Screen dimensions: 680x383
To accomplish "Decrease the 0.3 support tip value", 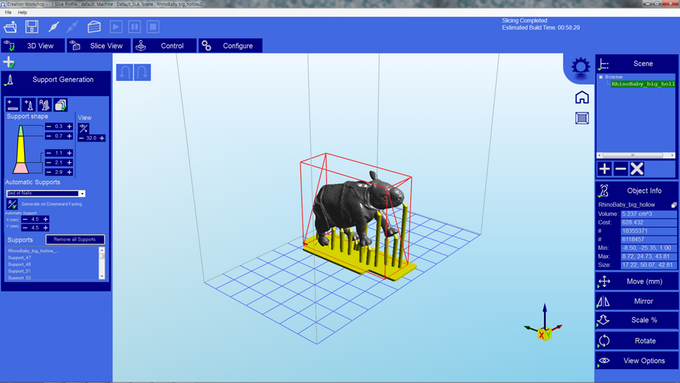I will point(49,127).
